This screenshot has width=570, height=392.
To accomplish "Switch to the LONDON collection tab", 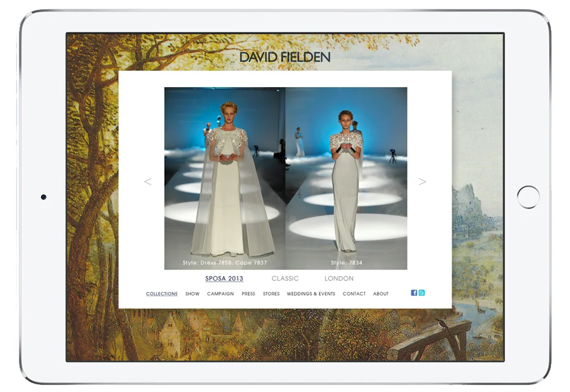I will tap(339, 278).
